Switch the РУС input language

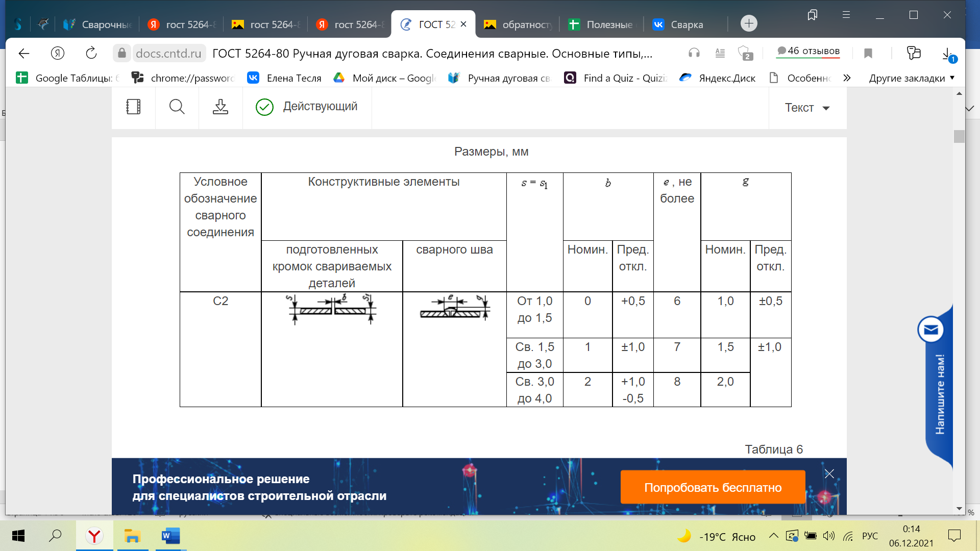coord(870,536)
